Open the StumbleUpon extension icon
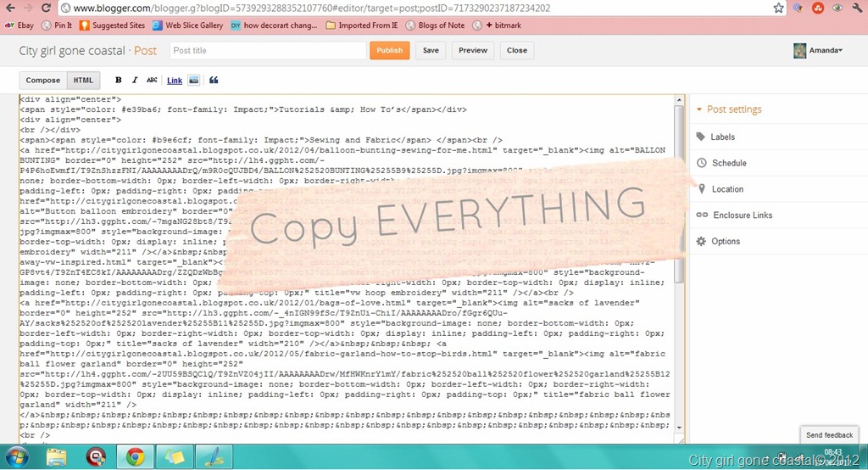Viewport: 868px width, 470px height. click(x=818, y=8)
